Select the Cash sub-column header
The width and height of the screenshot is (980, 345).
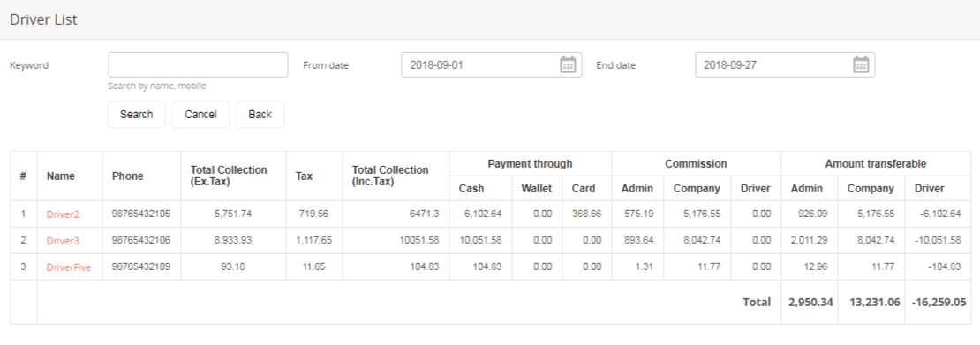click(471, 188)
